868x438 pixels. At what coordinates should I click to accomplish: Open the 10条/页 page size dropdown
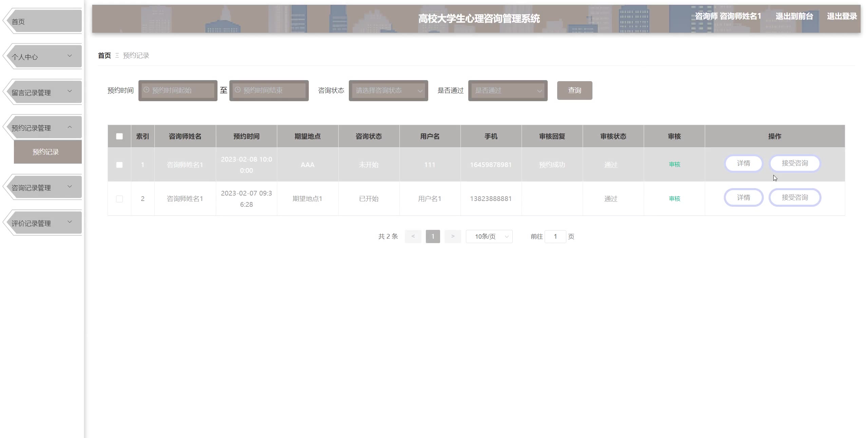(489, 237)
